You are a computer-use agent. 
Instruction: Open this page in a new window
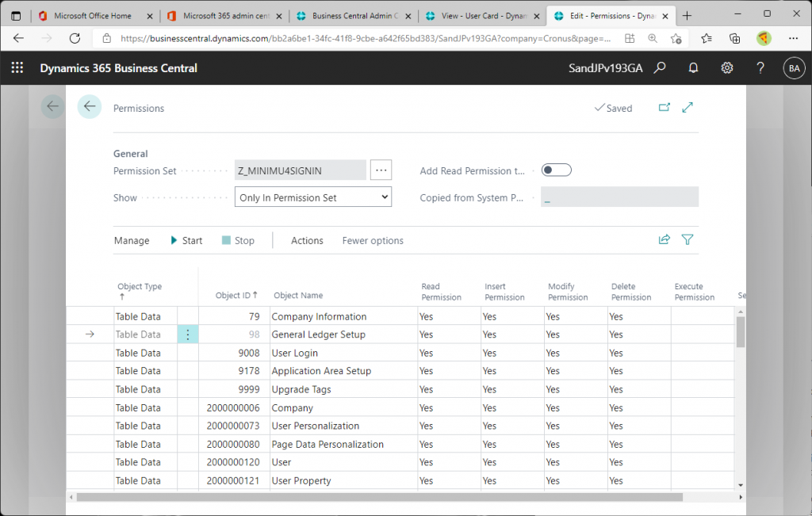click(x=664, y=108)
